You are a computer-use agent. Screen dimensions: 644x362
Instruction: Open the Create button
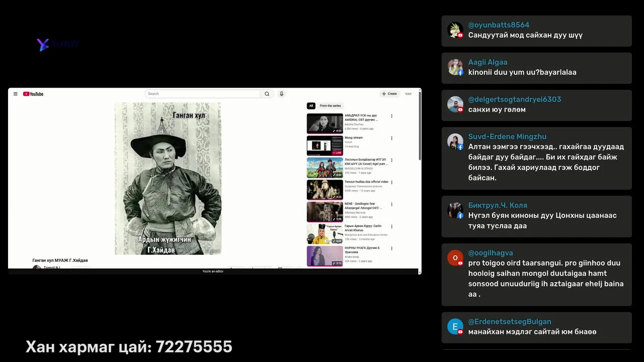click(x=389, y=94)
